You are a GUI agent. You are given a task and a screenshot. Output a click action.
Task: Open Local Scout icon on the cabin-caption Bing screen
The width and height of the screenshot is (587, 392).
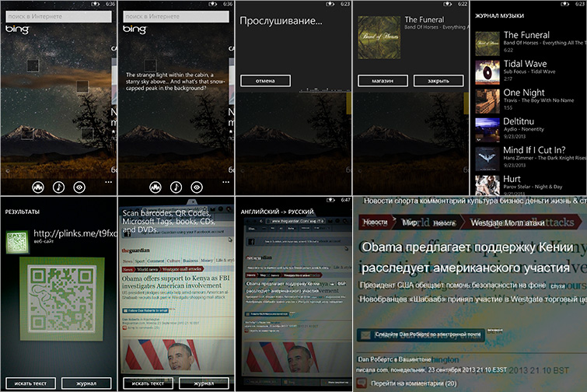pos(155,187)
